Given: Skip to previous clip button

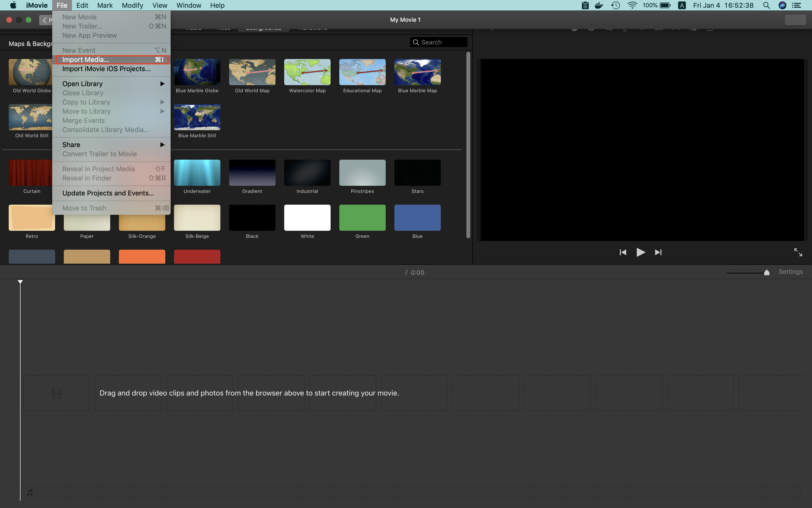Looking at the screenshot, I should click(x=623, y=252).
